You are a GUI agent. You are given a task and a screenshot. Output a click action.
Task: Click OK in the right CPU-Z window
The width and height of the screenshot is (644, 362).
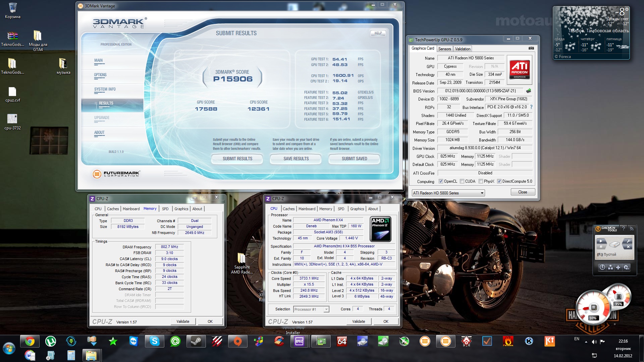(x=386, y=322)
